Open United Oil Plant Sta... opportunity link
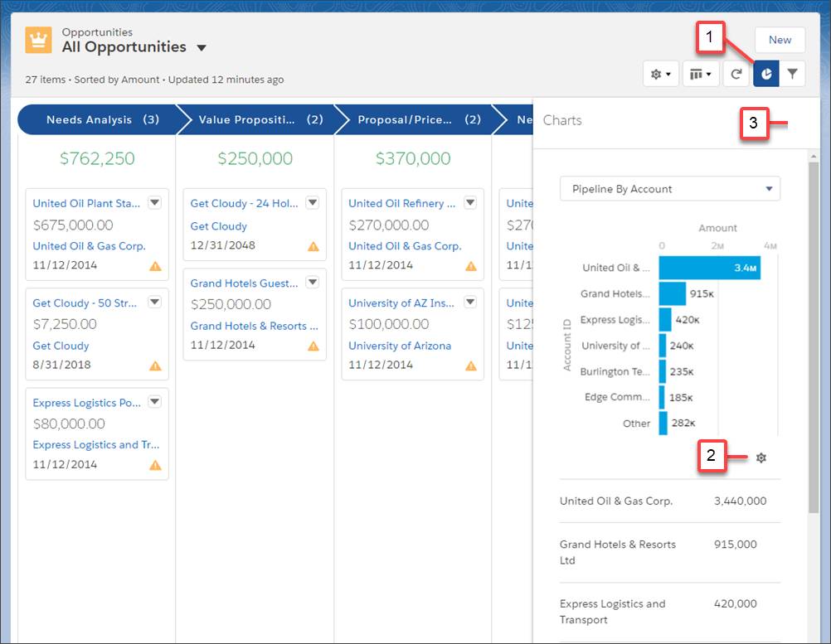This screenshot has width=831, height=644. [x=86, y=203]
